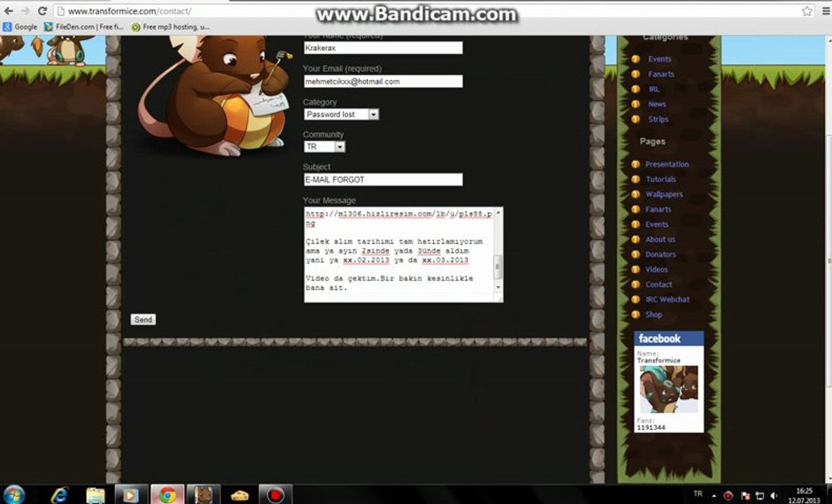This screenshot has width=832, height=504.
Task: Click the red Bandicam tray icon
Action: (728, 496)
